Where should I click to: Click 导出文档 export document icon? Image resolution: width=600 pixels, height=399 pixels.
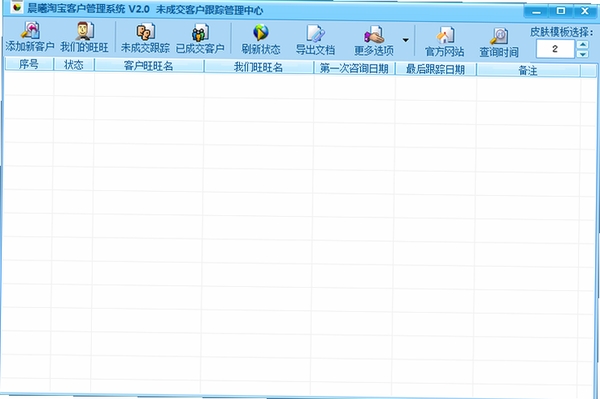tap(316, 34)
